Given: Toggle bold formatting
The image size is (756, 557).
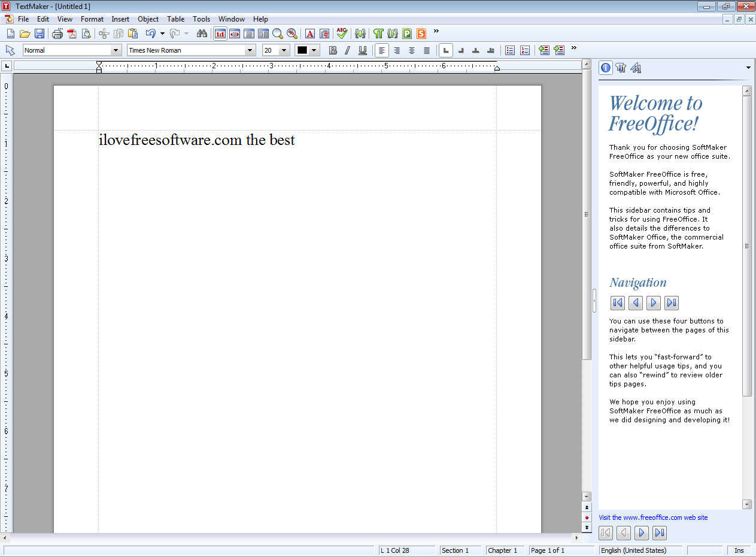Looking at the screenshot, I should [333, 50].
